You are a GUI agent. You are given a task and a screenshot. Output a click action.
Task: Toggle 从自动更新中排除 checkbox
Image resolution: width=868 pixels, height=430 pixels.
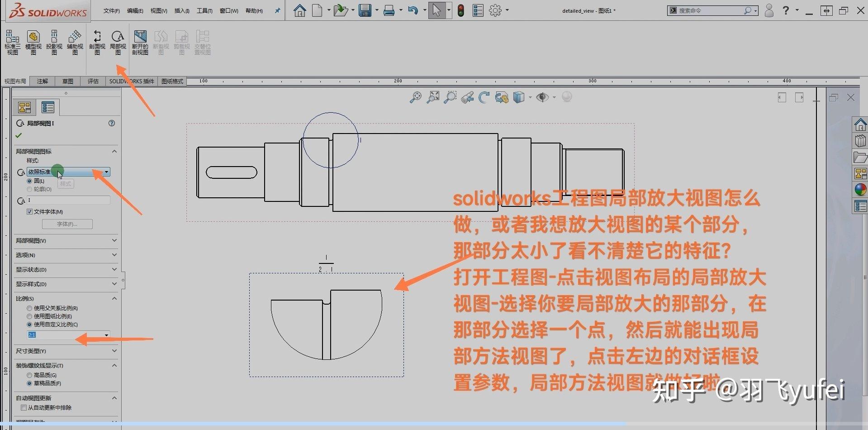pyautogui.click(x=24, y=407)
